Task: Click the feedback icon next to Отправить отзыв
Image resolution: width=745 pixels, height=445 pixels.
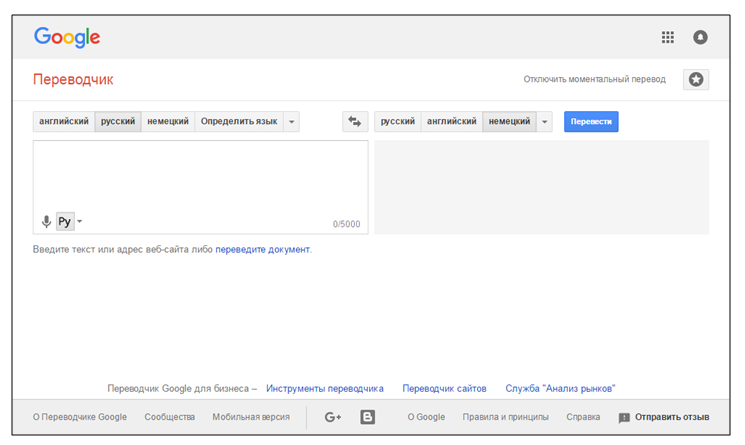Action: 624,417
